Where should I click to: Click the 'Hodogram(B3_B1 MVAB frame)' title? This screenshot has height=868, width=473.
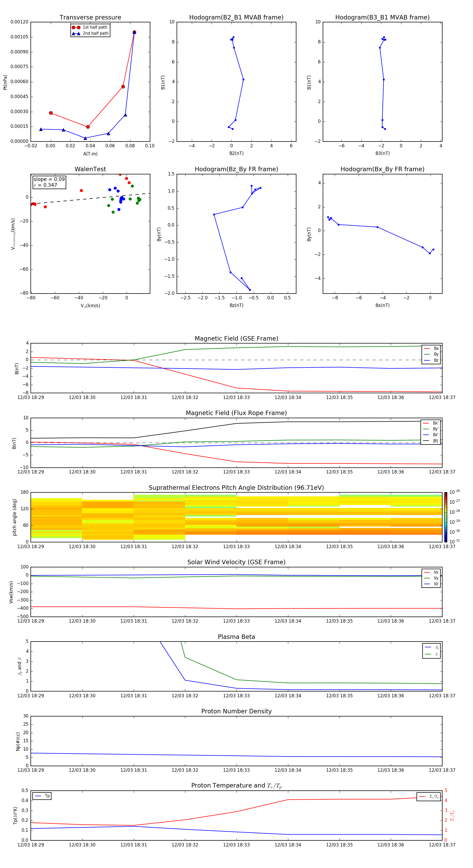click(382, 18)
